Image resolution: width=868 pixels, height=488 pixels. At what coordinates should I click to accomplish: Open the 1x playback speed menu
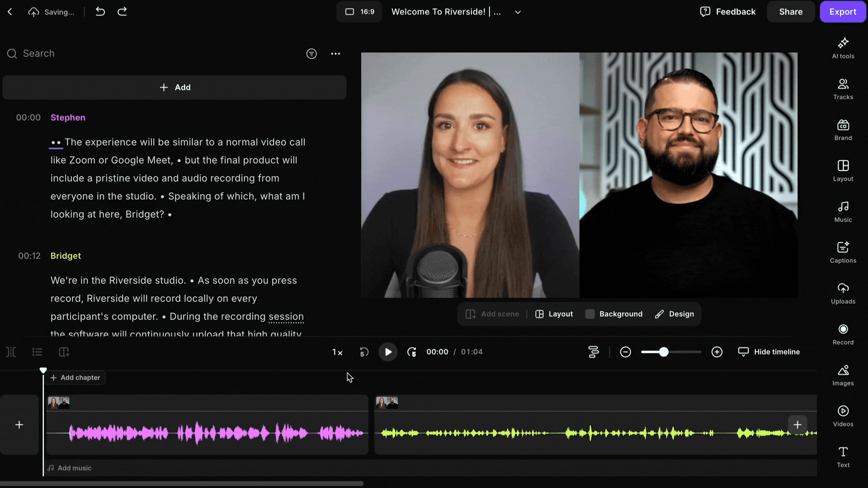[337, 352]
